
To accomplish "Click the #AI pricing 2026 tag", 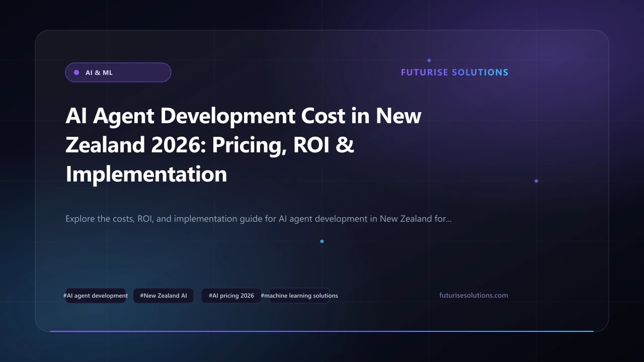I will [x=231, y=296].
